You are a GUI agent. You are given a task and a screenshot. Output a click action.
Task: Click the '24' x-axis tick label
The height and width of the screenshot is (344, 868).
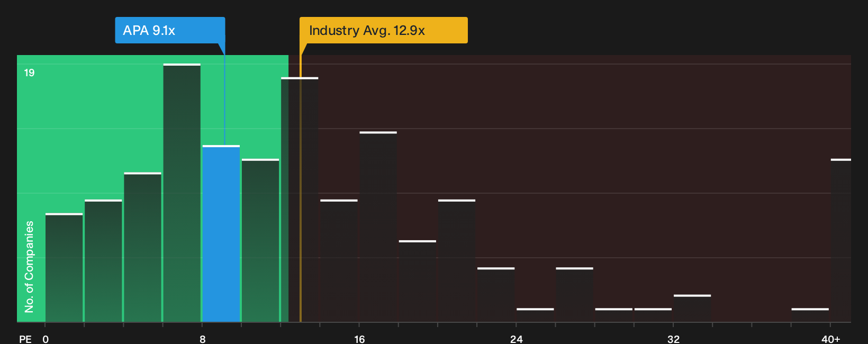coord(517,339)
